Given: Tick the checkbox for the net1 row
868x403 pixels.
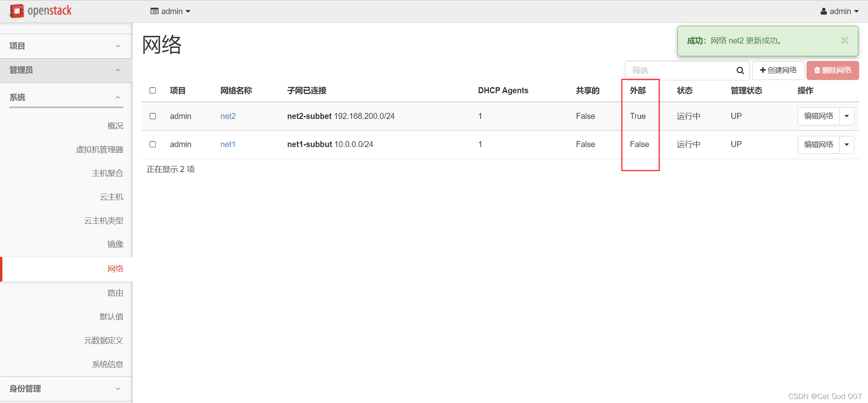Looking at the screenshot, I should (153, 144).
